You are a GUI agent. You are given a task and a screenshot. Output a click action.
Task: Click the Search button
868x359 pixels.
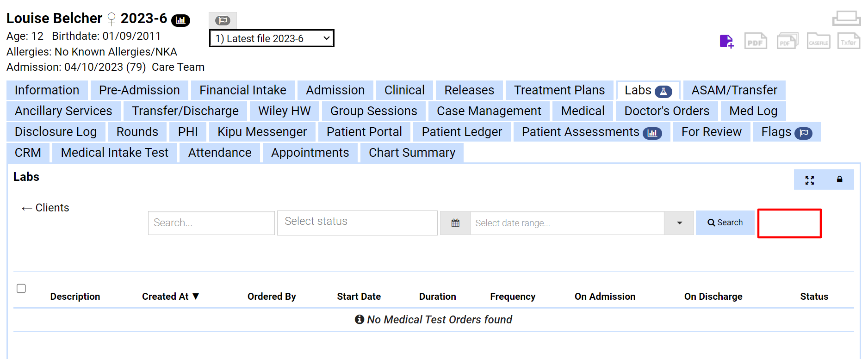725,223
